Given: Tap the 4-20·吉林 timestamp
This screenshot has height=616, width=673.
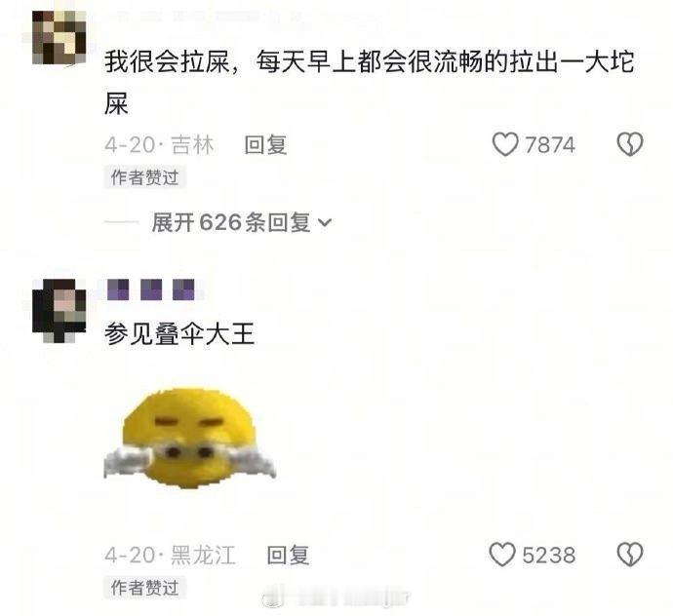Looking at the screenshot, I should click(159, 144).
